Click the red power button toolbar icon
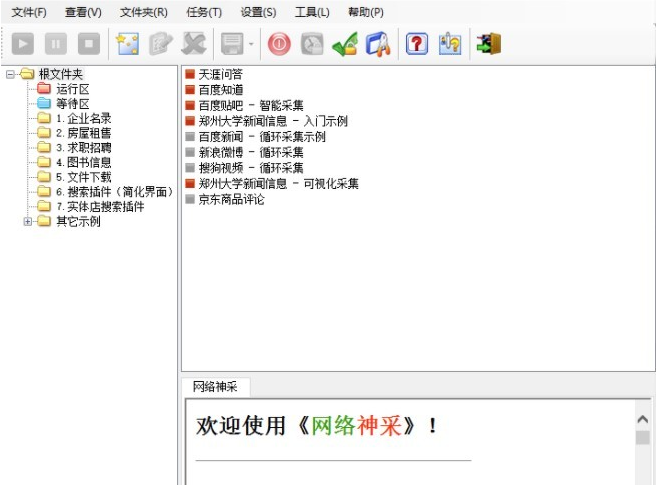Image resolution: width=657 pixels, height=485 pixels. (x=279, y=44)
